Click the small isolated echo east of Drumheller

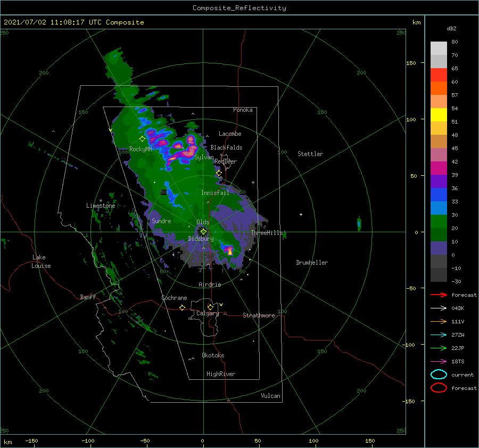359,224
